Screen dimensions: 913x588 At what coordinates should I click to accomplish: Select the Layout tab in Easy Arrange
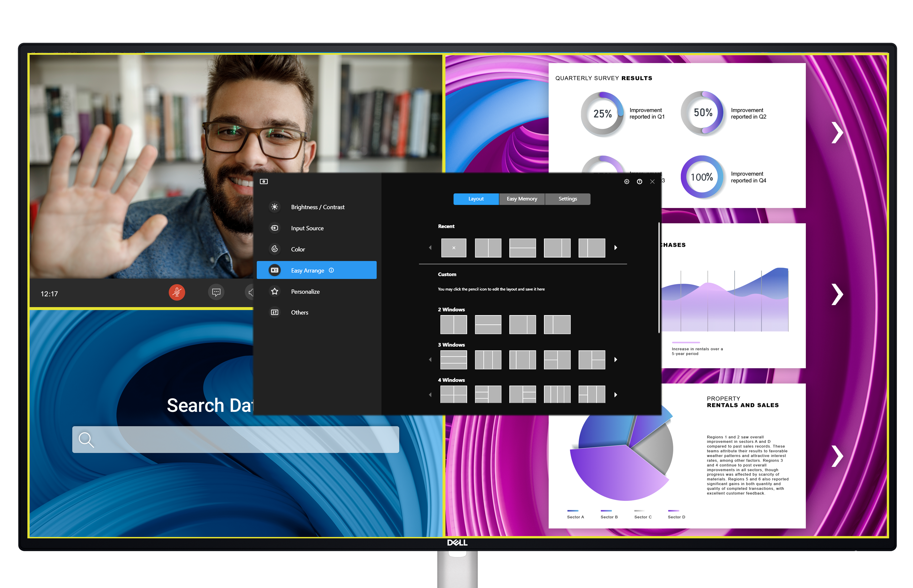476,198
